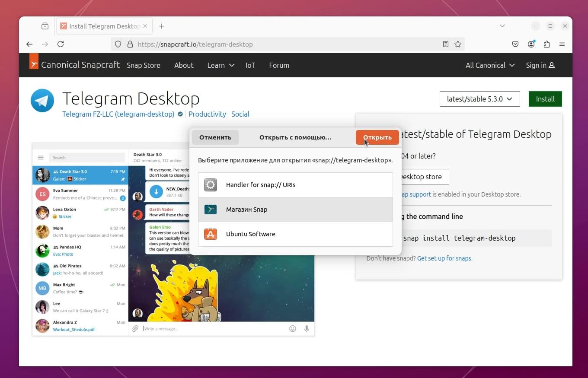The image size is (588, 378).
Task: Click the forward navigation arrow
Action: coord(45,44)
